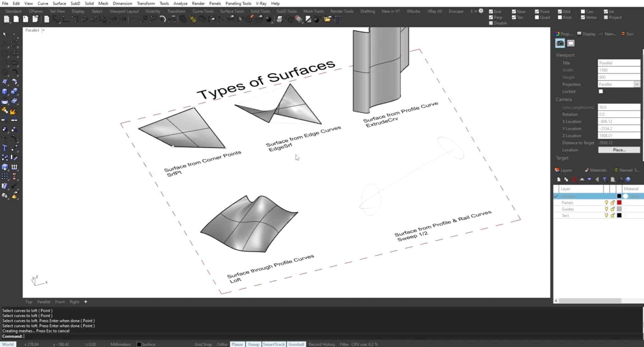Enable the Point osnap checkbox
This screenshot has height=347, width=644.
point(537,11)
